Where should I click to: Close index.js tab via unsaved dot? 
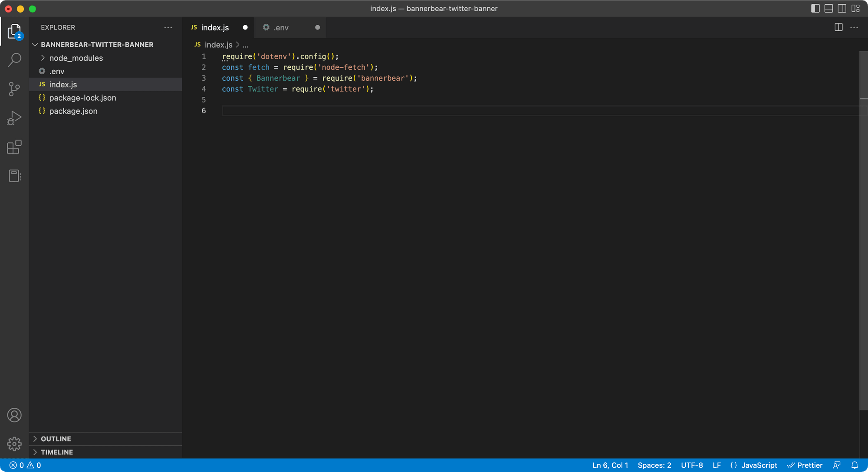pos(245,27)
